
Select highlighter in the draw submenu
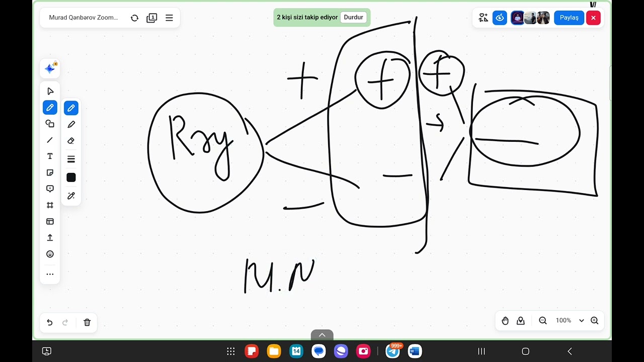[71, 124]
